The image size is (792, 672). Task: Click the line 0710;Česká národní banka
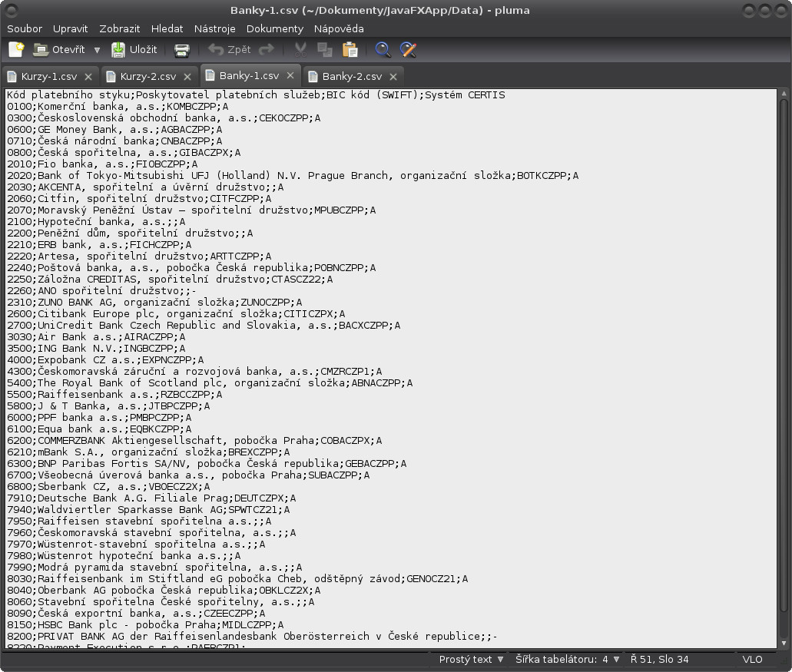pyautogui.click(x=114, y=141)
